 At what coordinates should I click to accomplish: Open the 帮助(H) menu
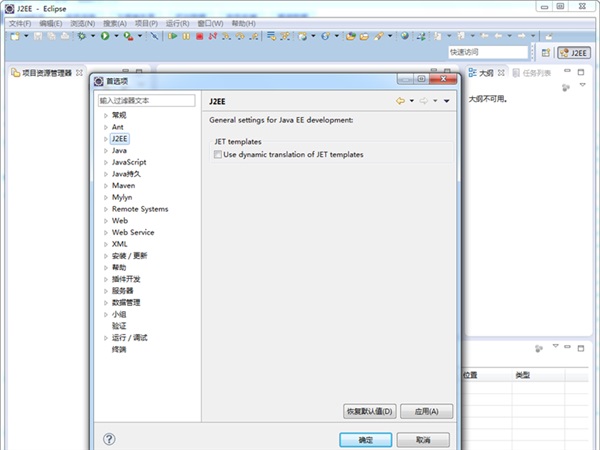[x=243, y=23]
